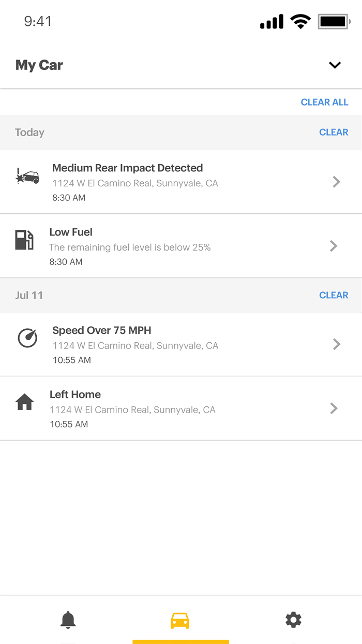Open the settings gear icon
The height and width of the screenshot is (644, 362).
(293, 620)
